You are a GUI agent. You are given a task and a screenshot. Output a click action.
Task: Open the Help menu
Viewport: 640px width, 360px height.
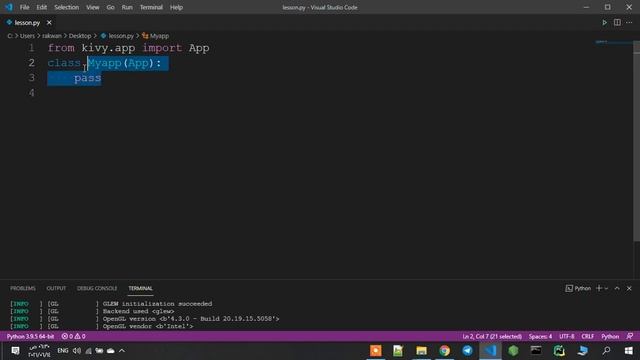click(176, 7)
